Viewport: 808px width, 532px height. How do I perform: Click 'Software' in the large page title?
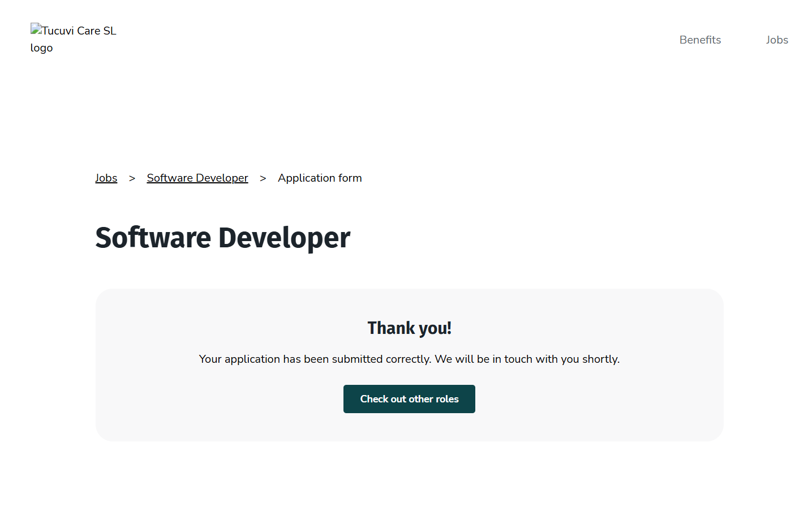[x=153, y=238]
